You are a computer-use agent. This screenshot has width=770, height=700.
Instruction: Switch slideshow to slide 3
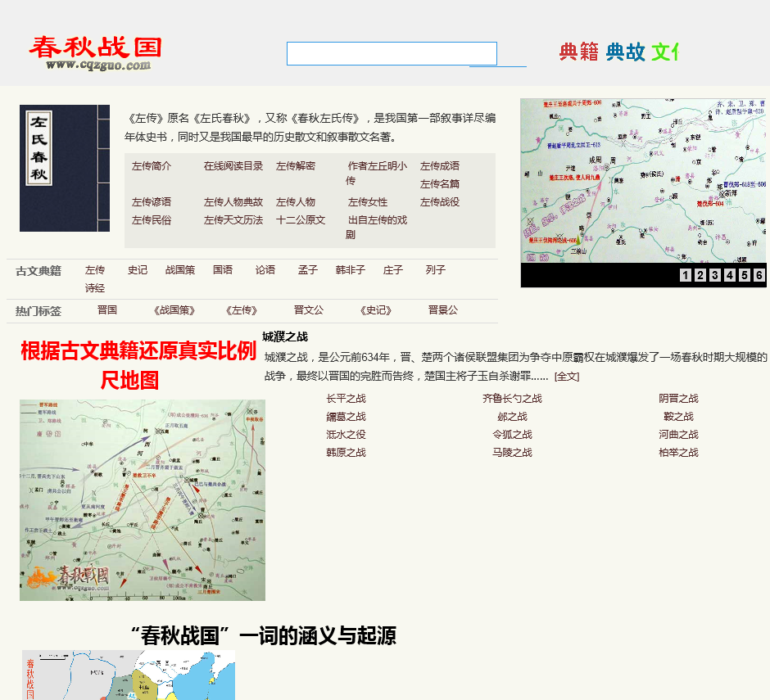coord(715,275)
